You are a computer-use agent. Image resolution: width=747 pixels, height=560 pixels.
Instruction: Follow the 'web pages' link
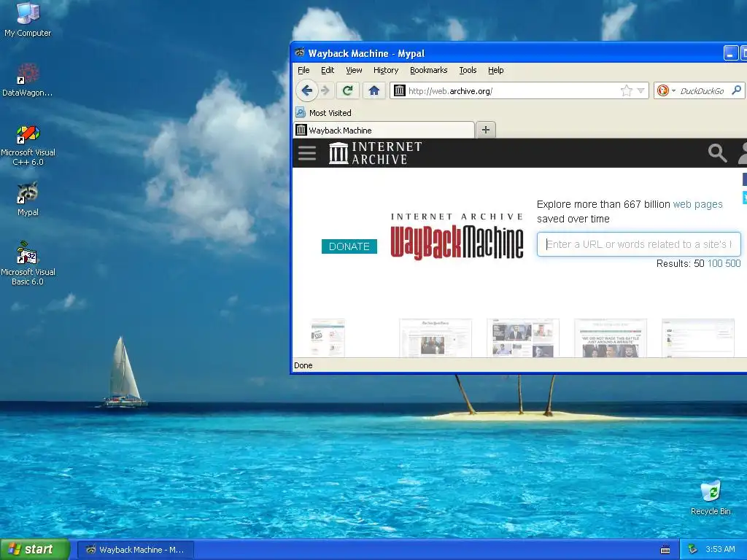697,204
